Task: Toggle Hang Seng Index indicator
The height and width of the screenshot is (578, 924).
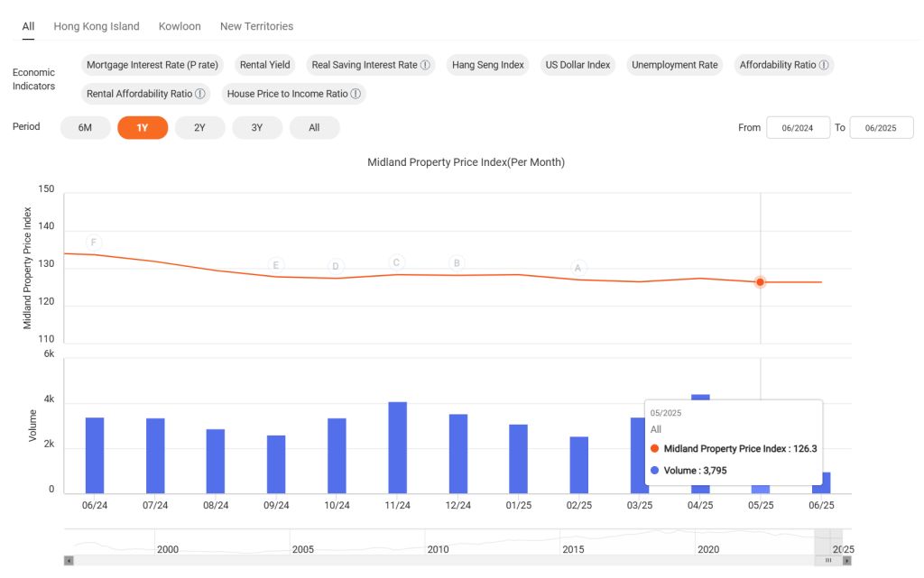Action: click(x=488, y=65)
